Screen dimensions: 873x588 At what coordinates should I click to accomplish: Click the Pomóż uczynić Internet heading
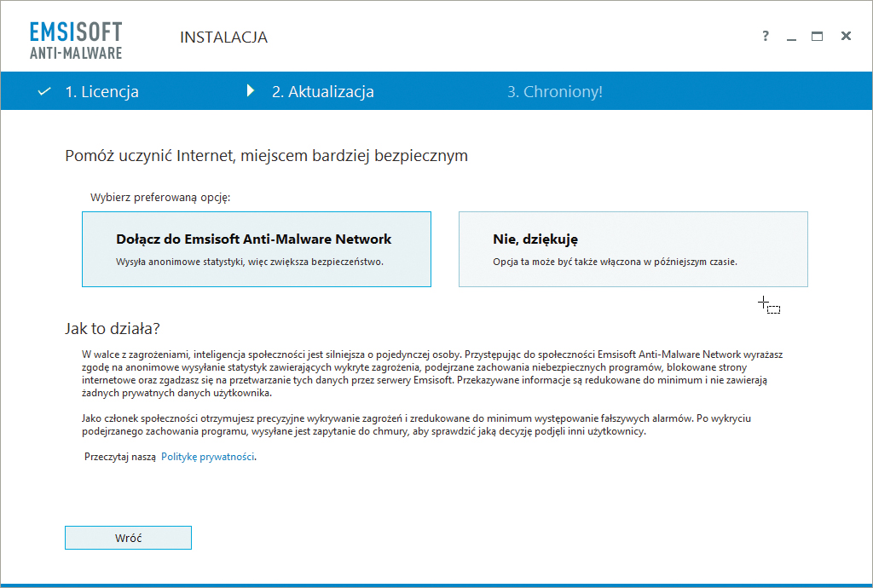pyautogui.click(x=266, y=156)
